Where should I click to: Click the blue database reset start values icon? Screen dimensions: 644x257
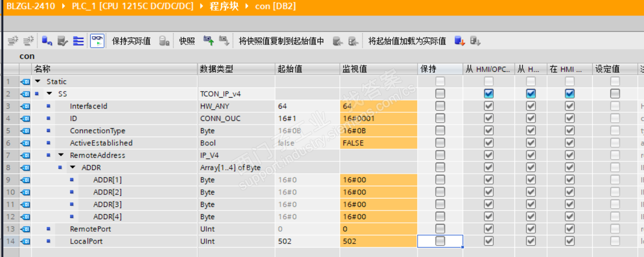(47, 41)
